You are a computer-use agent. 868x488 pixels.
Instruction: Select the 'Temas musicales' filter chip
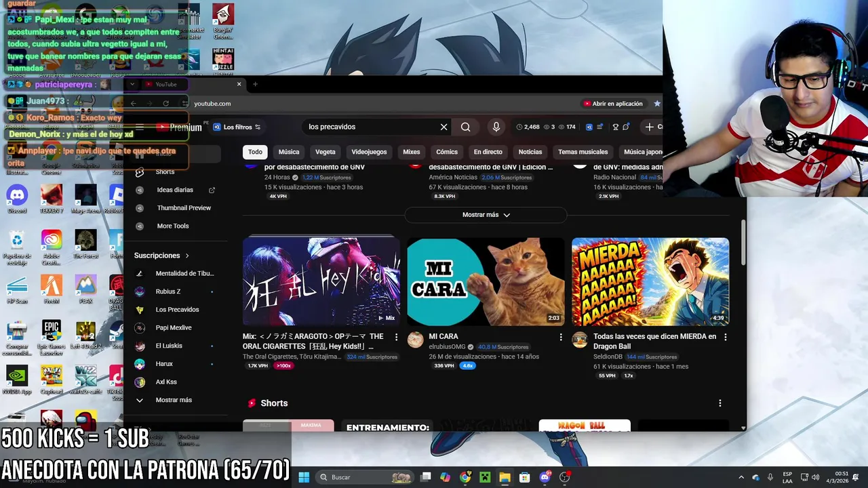(583, 152)
